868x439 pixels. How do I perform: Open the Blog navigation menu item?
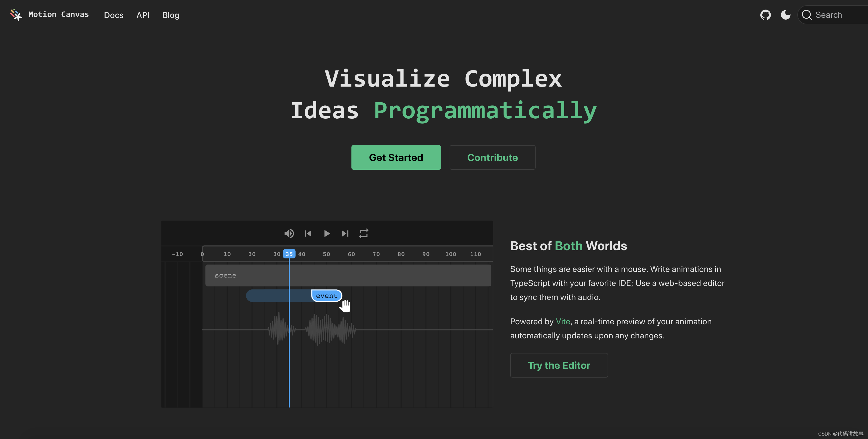(x=171, y=15)
